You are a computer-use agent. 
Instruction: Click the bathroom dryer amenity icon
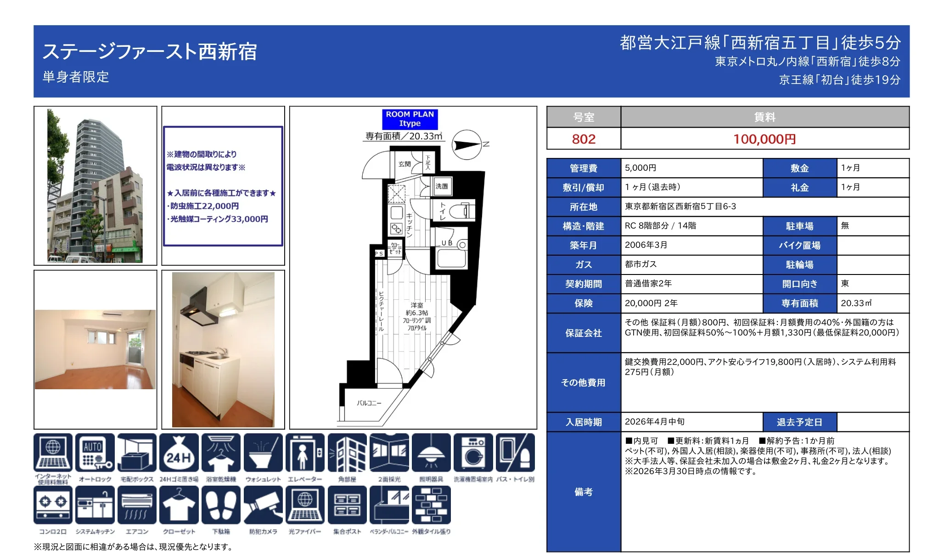pyautogui.click(x=221, y=453)
